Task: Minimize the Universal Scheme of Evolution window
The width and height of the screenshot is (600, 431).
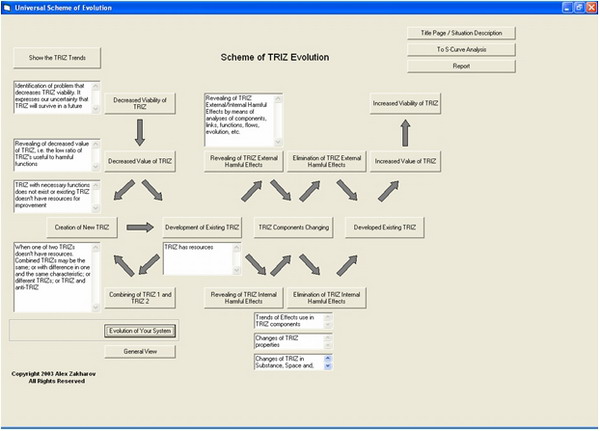Action: click(567, 7)
